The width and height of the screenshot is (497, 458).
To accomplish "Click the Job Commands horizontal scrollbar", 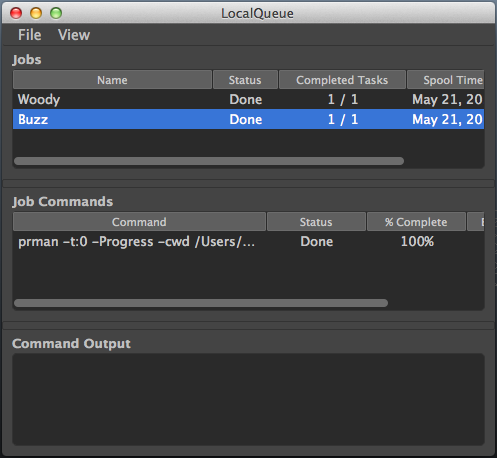I will [201, 303].
